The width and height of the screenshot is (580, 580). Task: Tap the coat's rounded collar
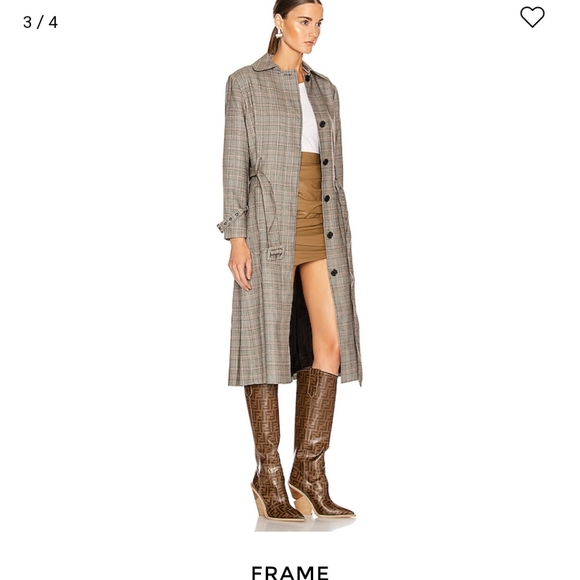click(x=265, y=63)
